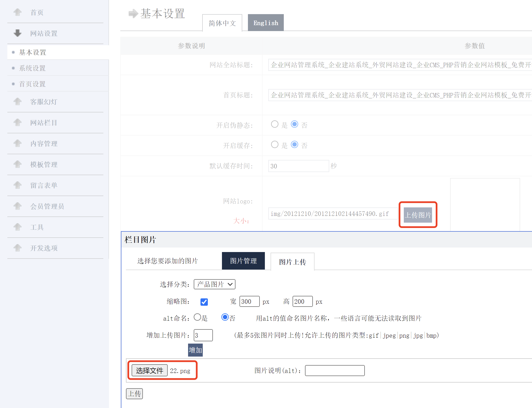Click the 会员管理员 sidebar icon
The height and width of the screenshot is (408, 532).
(18, 206)
